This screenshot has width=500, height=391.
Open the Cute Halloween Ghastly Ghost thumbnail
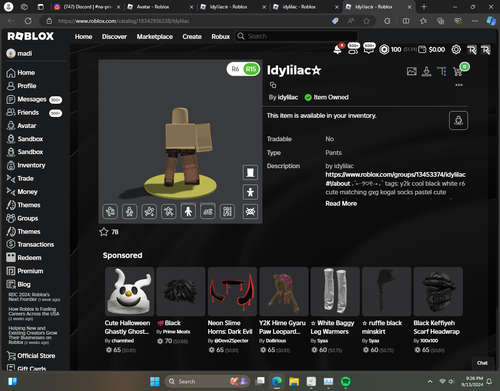point(130,291)
